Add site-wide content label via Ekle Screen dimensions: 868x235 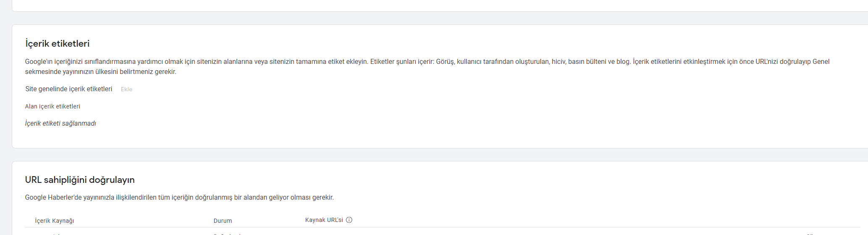tap(126, 89)
